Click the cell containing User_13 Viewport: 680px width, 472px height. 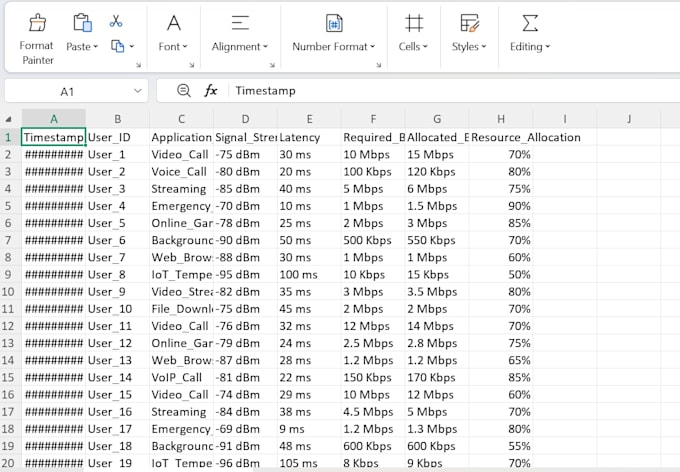tap(117, 360)
